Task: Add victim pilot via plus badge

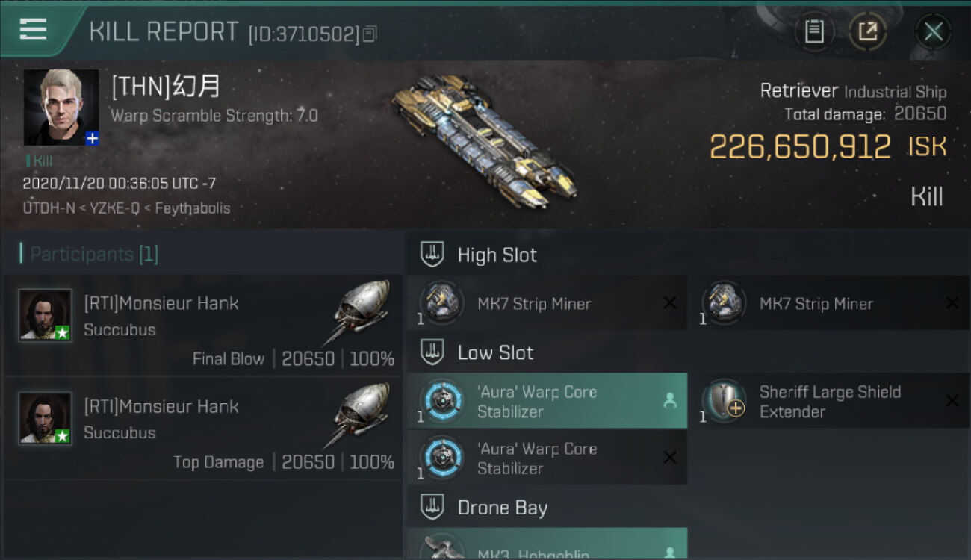Action: coord(92,138)
